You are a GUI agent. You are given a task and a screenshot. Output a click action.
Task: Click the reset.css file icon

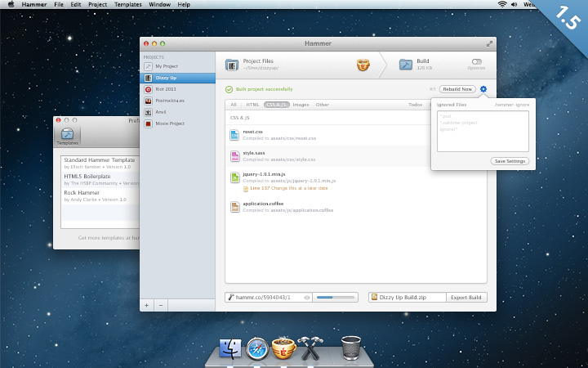pyautogui.click(x=234, y=135)
